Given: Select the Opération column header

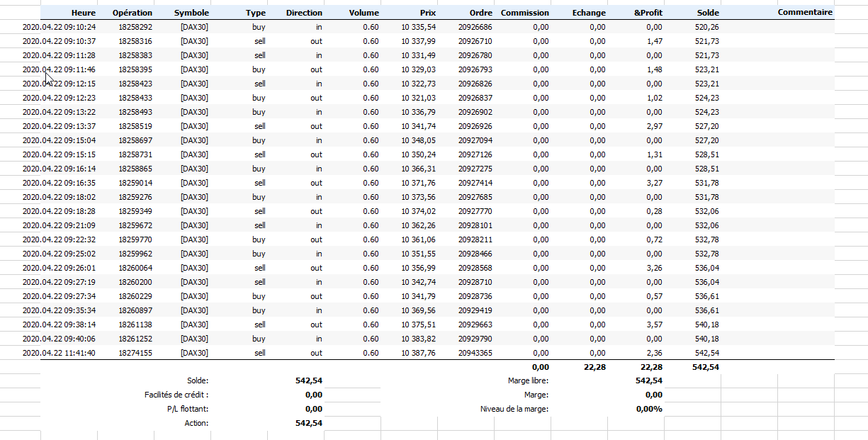Looking at the screenshot, I should click(x=133, y=13).
